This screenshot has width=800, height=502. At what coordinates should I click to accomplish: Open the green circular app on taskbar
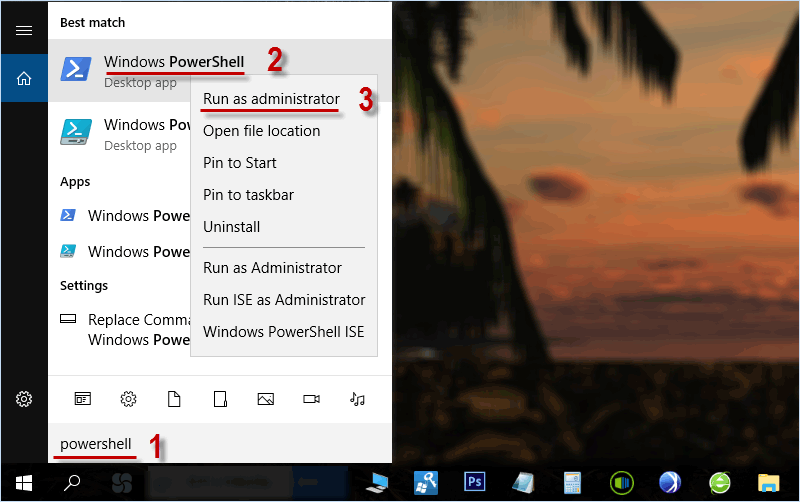[x=621, y=483]
